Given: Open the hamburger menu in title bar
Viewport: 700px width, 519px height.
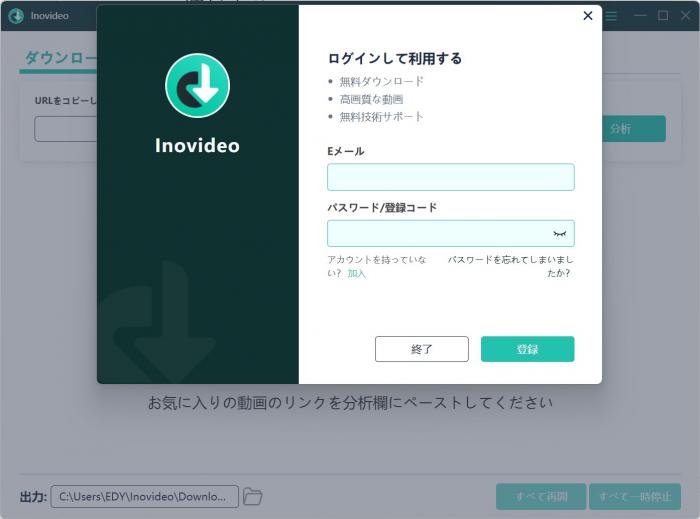Looking at the screenshot, I should click(x=611, y=16).
